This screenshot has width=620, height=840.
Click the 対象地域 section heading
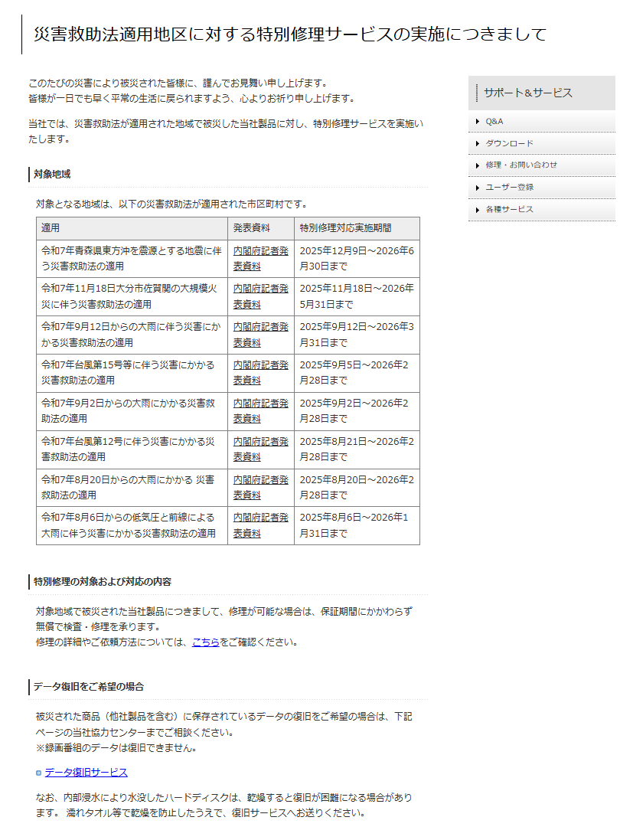[x=52, y=174]
